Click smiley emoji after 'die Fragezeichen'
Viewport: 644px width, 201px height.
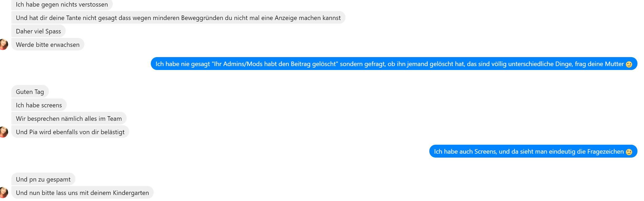tap(629, 152)
